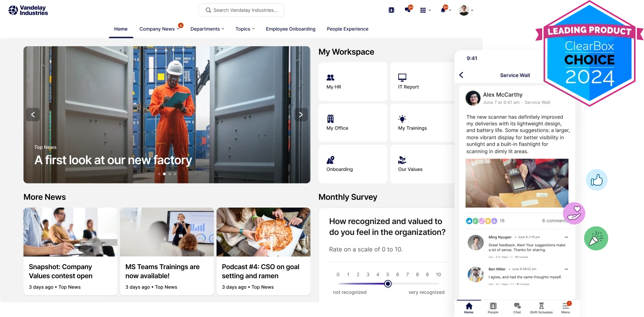Open the IT Report workspace tile
The width and height of the screenshot is (644, 317).
pyautogui.click(x=422, y=82)
